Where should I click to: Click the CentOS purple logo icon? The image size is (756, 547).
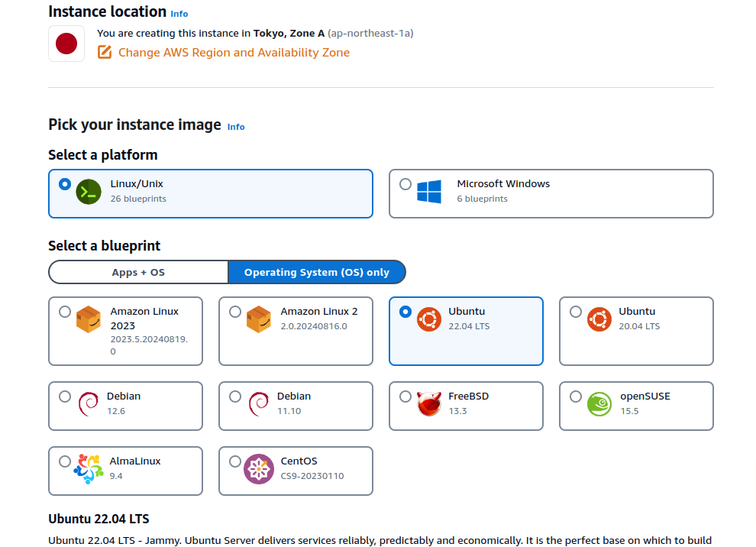[258, 469]
